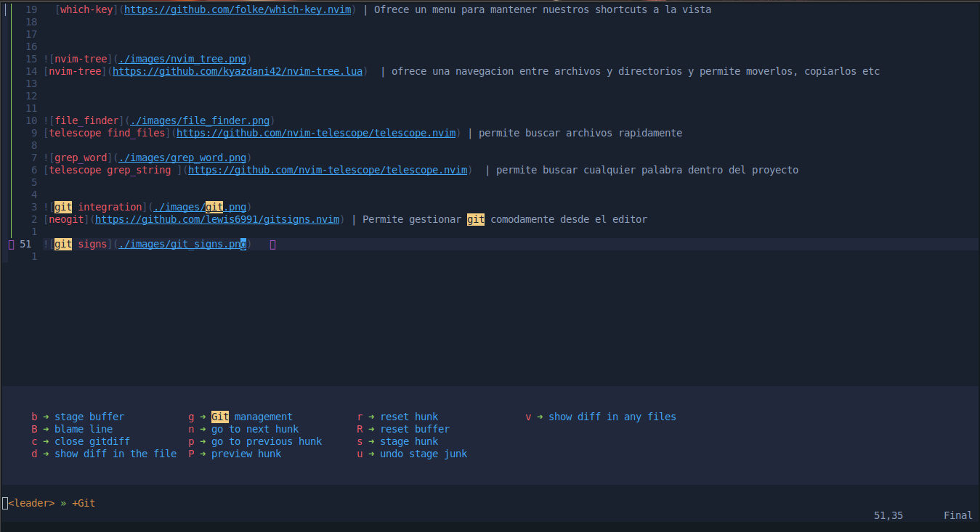Click the 'grep_word' image alt text
This screenshot has height=532, width=980.
(81, 157)
